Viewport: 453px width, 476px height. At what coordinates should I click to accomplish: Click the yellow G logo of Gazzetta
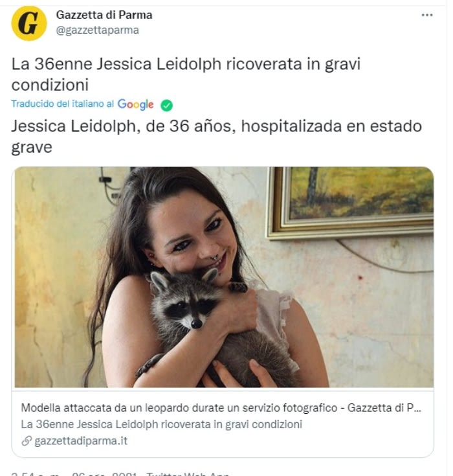29,23
